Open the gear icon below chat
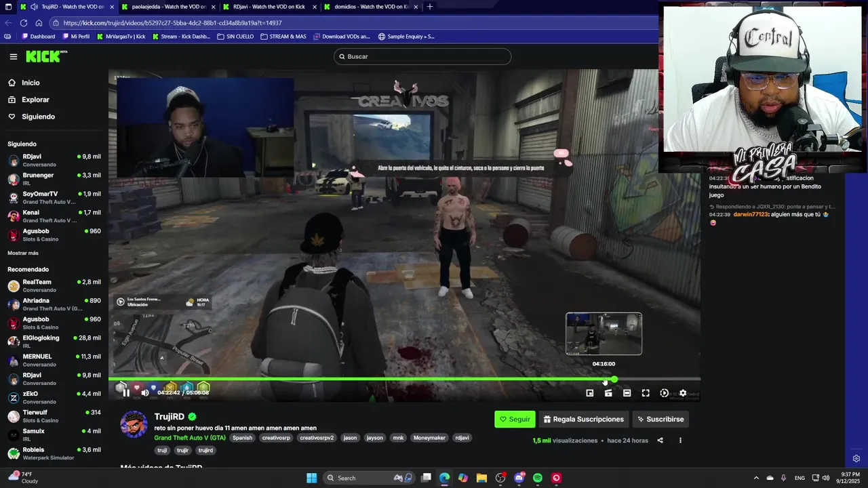Image resolution: width=868 pixels, height=488 pixels. pos(856,459)
